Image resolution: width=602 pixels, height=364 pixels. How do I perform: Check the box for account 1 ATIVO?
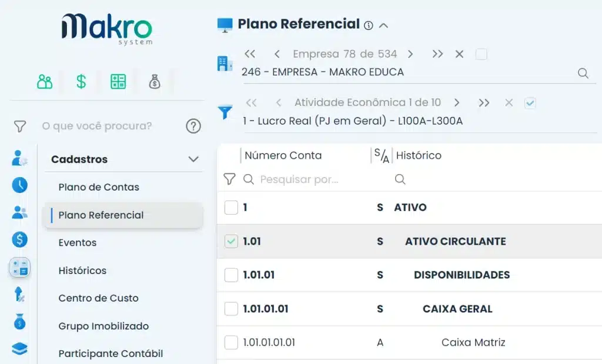[231, 208]
